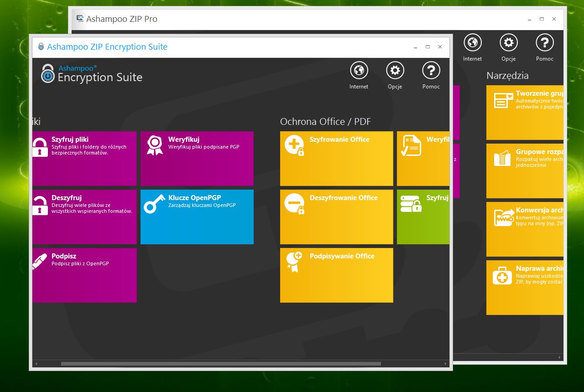Click the medal icon on Podpisywanie Office tile
The width and height of the screenshot is (584, 392).
pos(294,262)
